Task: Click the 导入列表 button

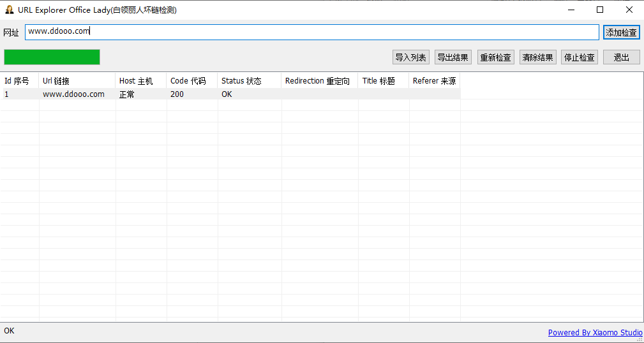Action: (410, 57)
